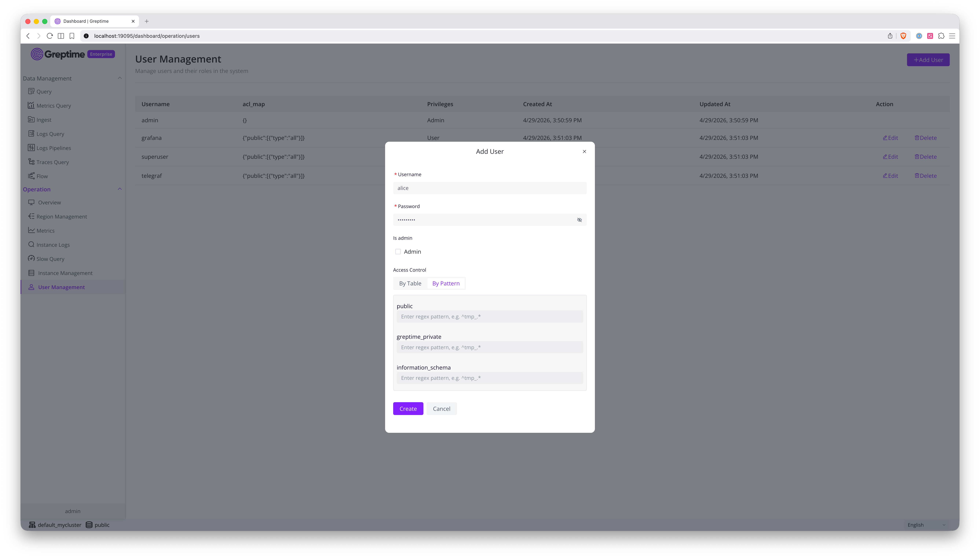The height and width of the screenshot is (558, 980).
Task: Click the Greptime logo
Action: click(58, 54)
